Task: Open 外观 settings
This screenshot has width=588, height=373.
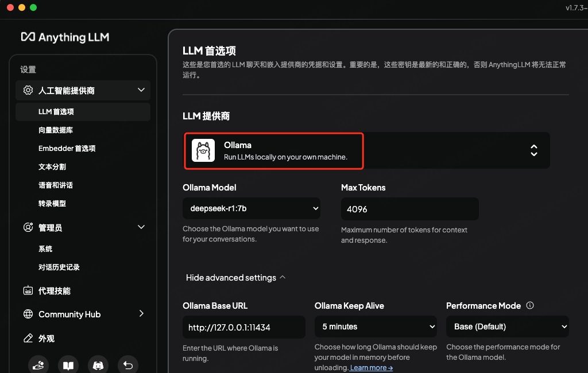Action: 47,339
